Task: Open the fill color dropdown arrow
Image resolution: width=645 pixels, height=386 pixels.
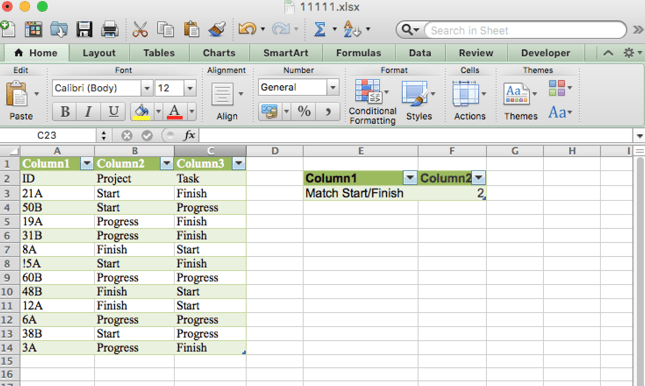Action: click(x=158, y=112)
